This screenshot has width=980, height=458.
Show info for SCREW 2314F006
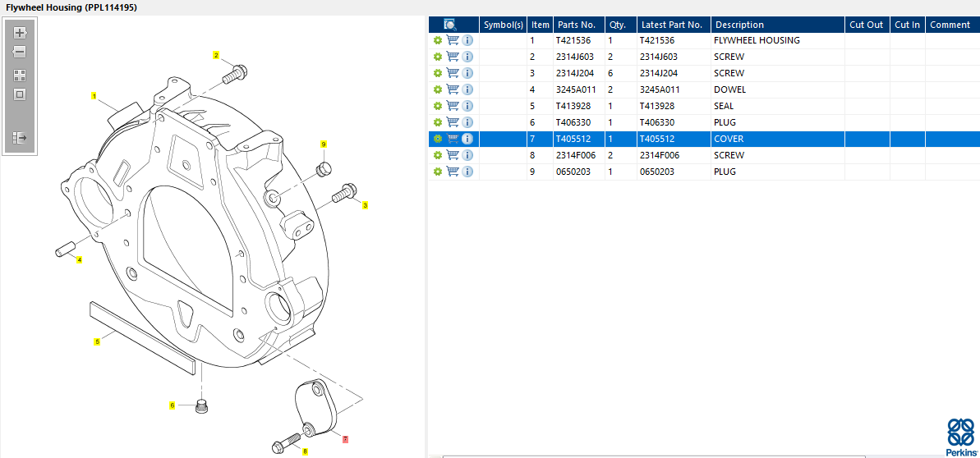[x=467, y=155]
